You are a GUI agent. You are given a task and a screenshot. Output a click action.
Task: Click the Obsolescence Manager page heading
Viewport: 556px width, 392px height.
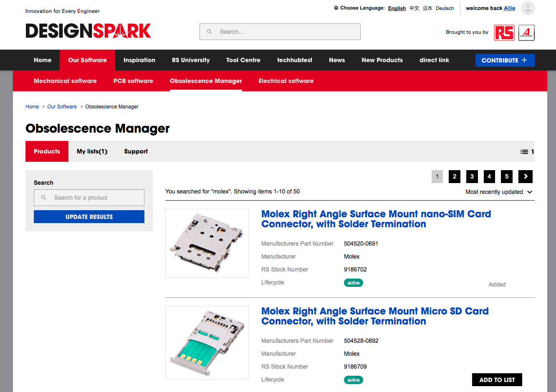[98, 128]
